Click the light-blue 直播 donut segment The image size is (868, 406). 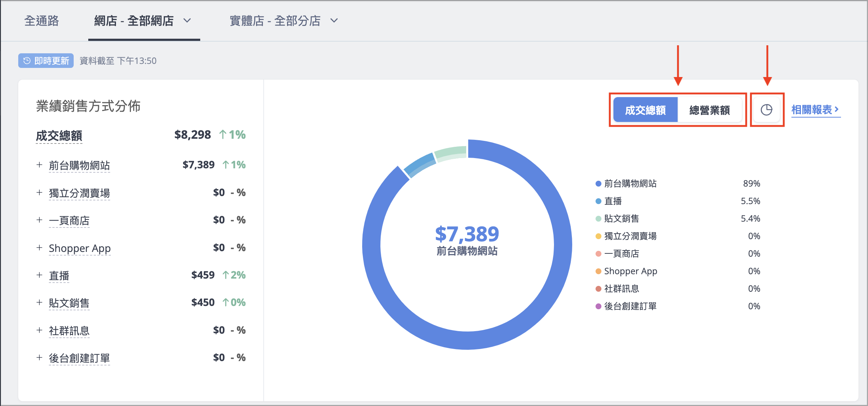pyautogui.click(x=420, y=165)
